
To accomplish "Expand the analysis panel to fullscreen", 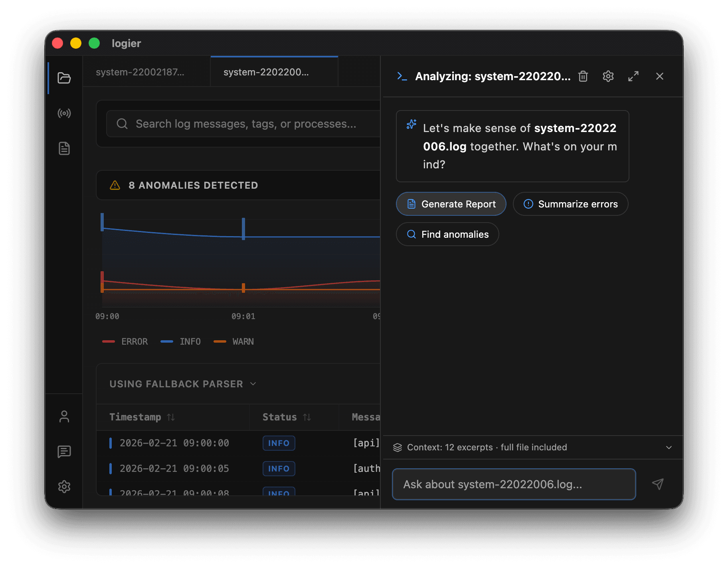I will click(633, 76).
